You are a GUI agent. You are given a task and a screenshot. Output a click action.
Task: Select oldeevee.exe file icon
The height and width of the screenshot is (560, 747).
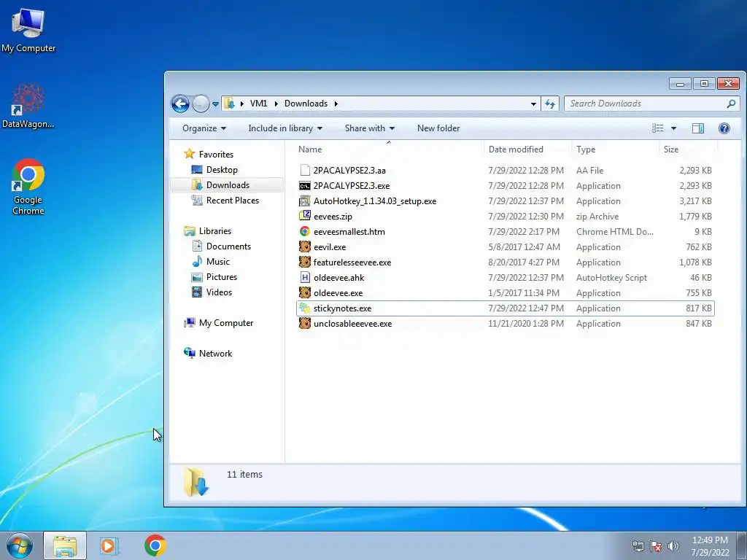305,292
